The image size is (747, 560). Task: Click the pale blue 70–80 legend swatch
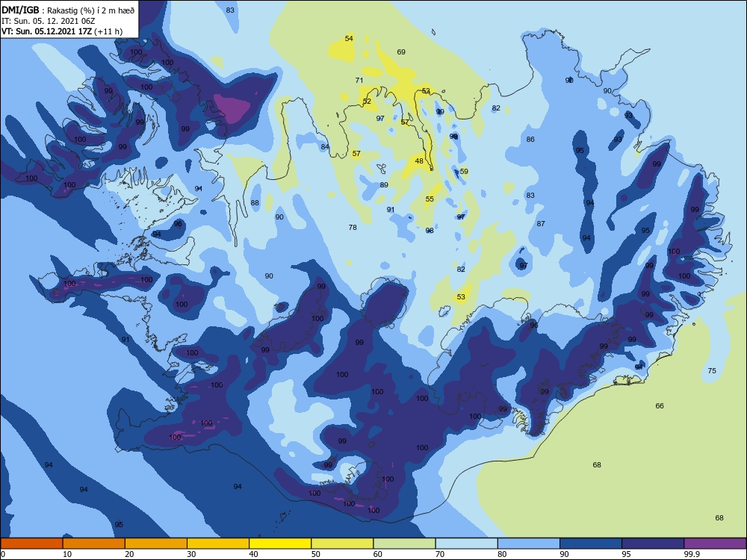(466, 544)
